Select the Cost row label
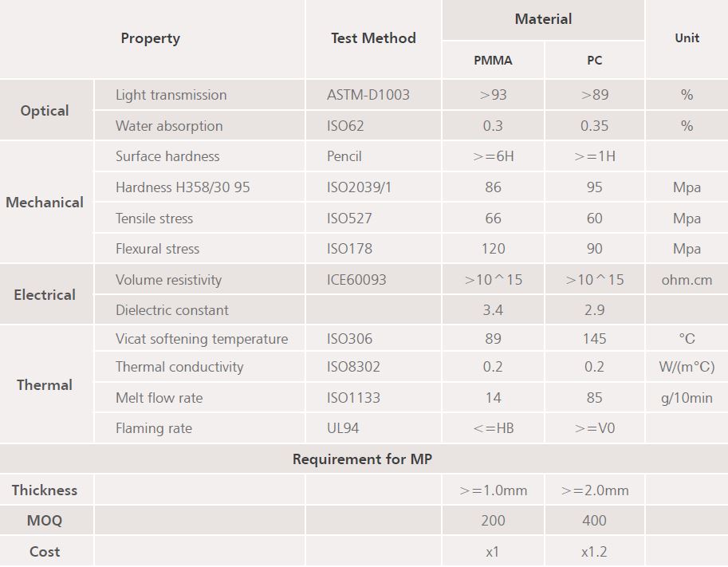Image resolution: width=728 pixels, height=567 pixels. [x=45, y=552]
